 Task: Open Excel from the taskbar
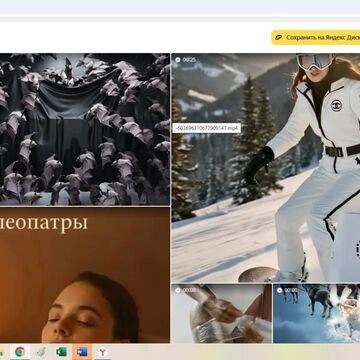click(x=61, y=352)
